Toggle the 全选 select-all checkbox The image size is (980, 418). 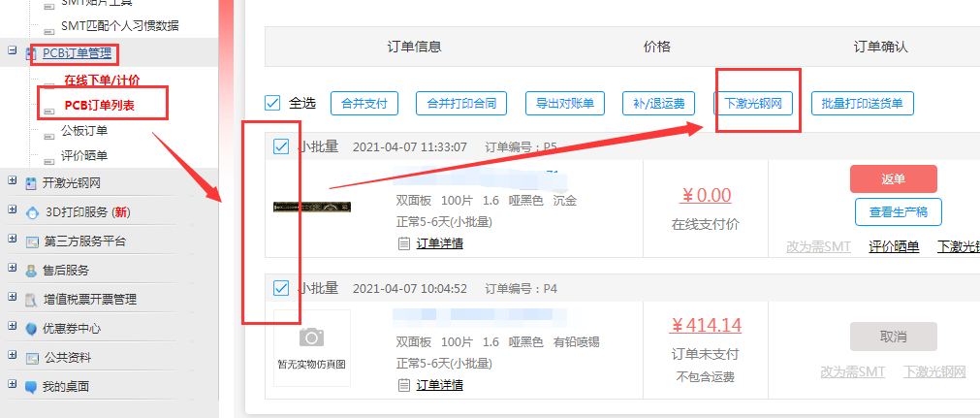274,103
